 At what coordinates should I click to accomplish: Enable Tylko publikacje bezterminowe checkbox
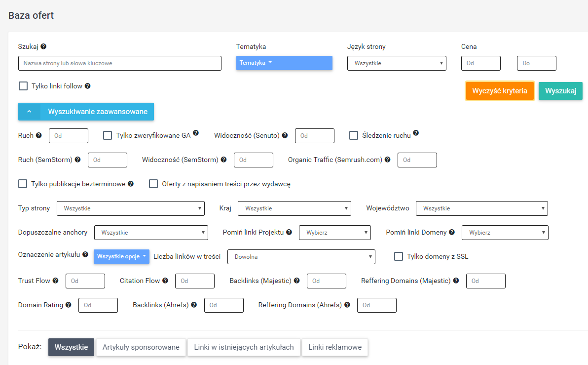23,184
